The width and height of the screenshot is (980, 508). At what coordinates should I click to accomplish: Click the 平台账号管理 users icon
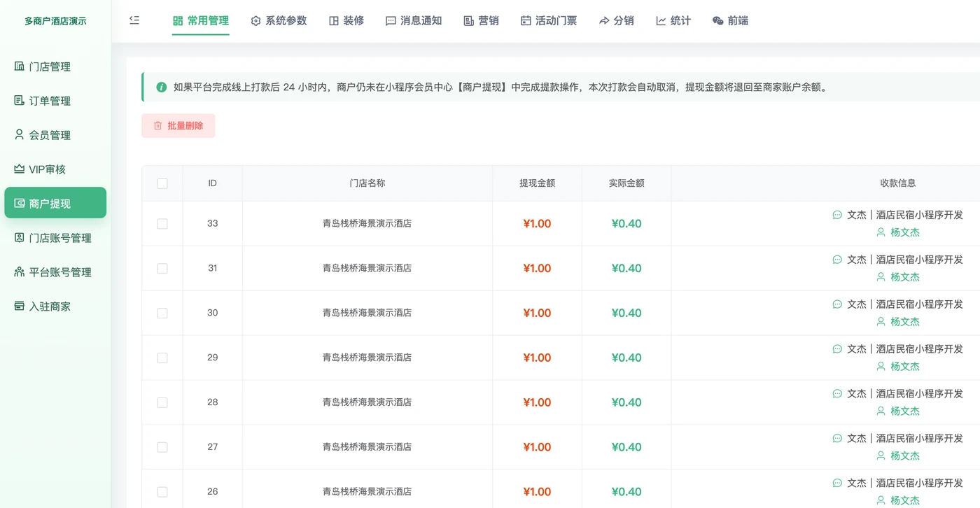pos(20,271)
